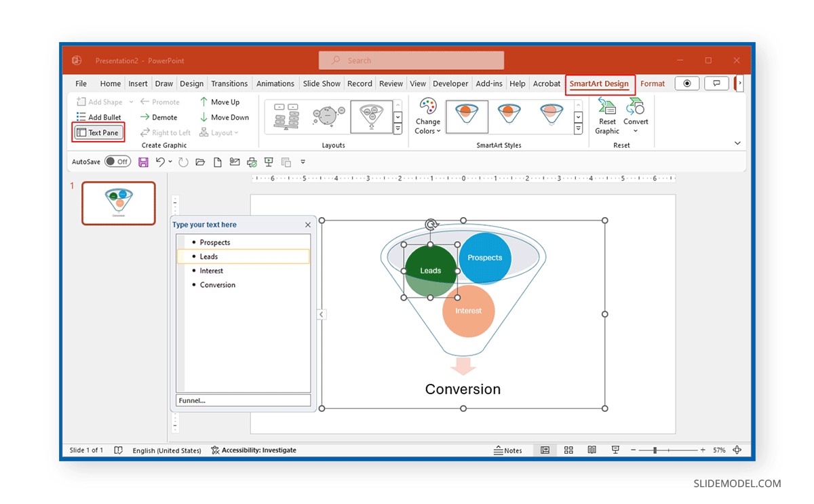Open the Convert dropdown

[x=636, y=117]
